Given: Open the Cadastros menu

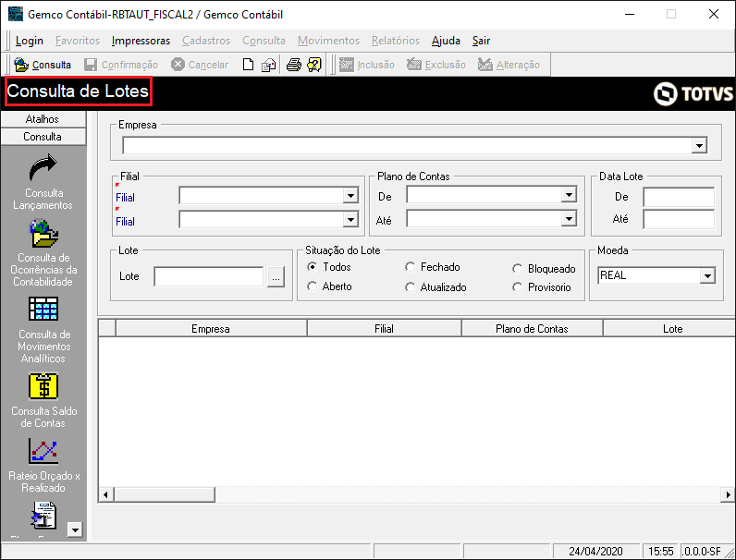Looking at the screenshot, I should point(206,41).
